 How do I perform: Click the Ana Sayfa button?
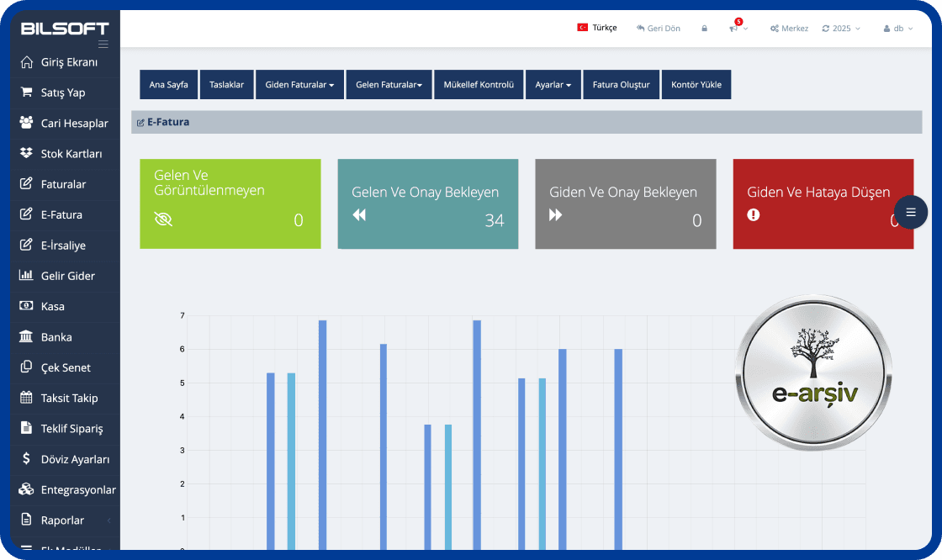tap(169, 85)
